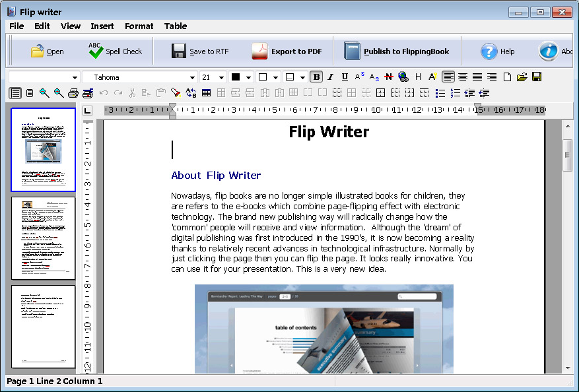Click the blue Help question mark icon
Image resolution: width=579 pixels, height=392 pixels.
[x=489, y=51]
